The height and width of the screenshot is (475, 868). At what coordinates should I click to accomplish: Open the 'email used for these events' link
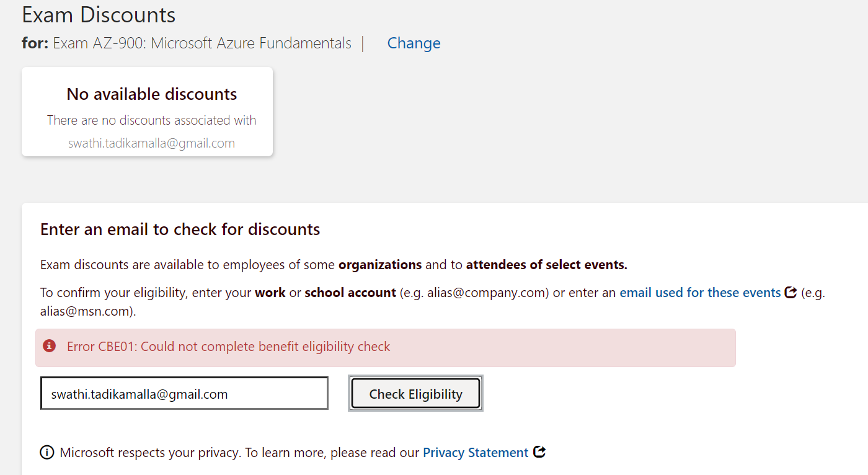[x=700, y=293]
